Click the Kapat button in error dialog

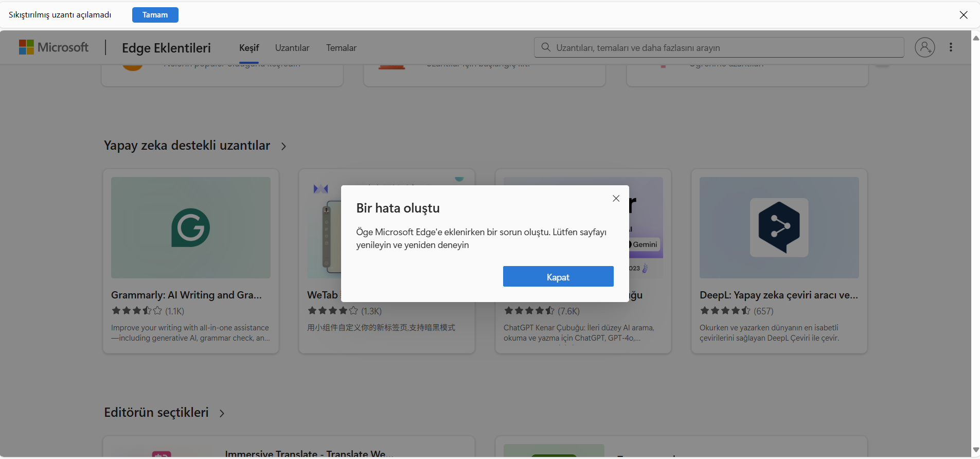[x=558, y=276]
